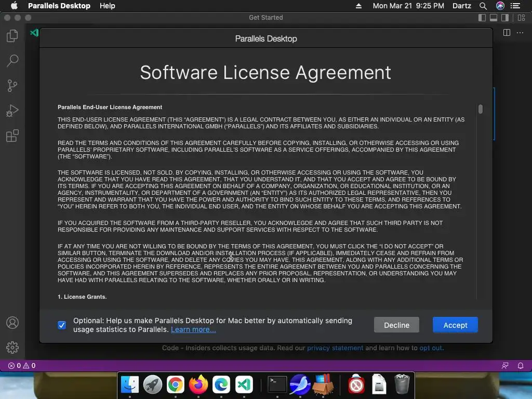This screenshot has width=532, height=399.
Task: Click the errors and warnings status indicator
Action: click(22, 365)
